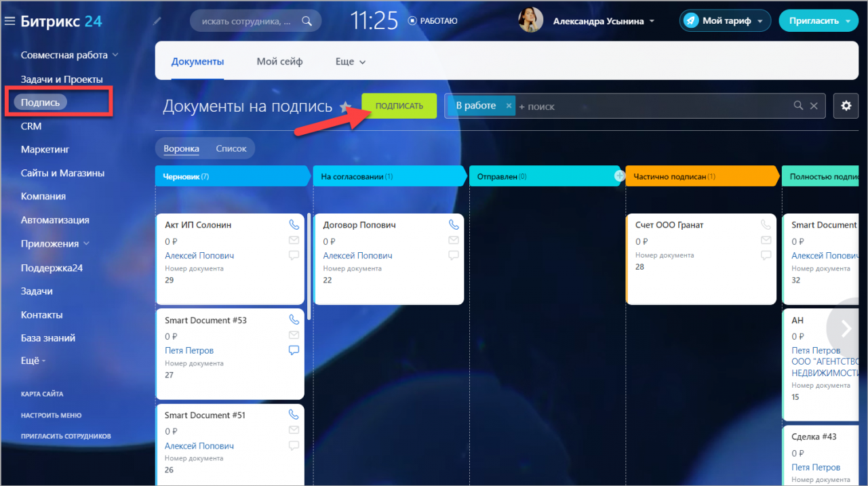Open the Мой тариф dropdown
The image size is (868, 486).
point(759,21)
